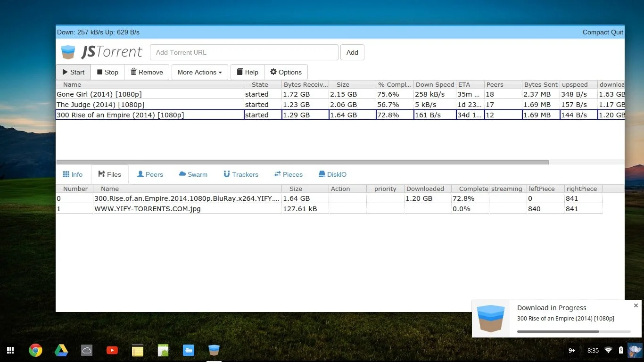Open the Swarm tab
Image resolution: width=644 pixels, height=362 pixels.
coord(193,174)
